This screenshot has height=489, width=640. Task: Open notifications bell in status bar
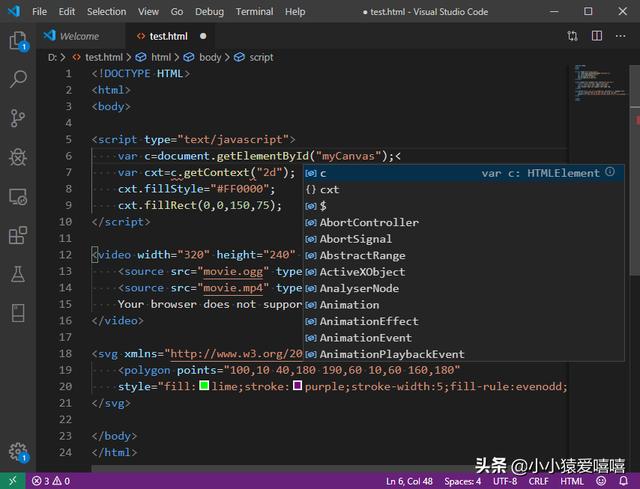[623, 481]
